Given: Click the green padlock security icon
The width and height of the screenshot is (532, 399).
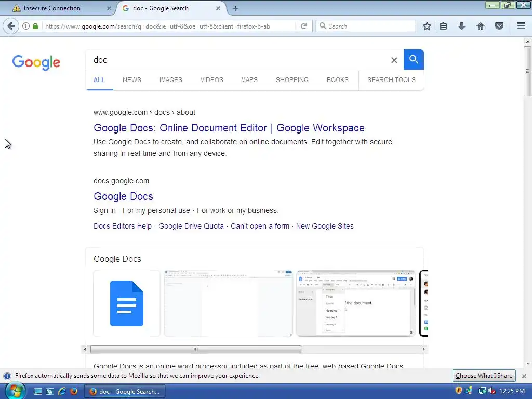Looking at the screenshot, I should point(35,26).
